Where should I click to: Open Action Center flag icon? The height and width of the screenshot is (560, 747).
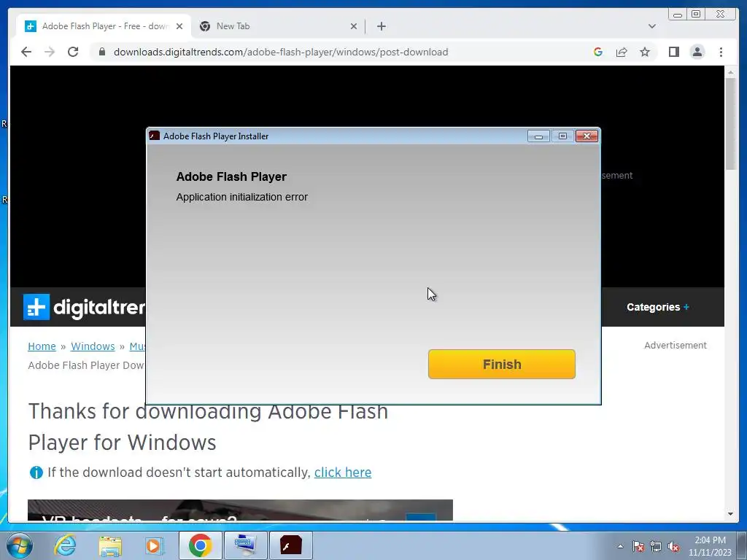pos(638,546)
